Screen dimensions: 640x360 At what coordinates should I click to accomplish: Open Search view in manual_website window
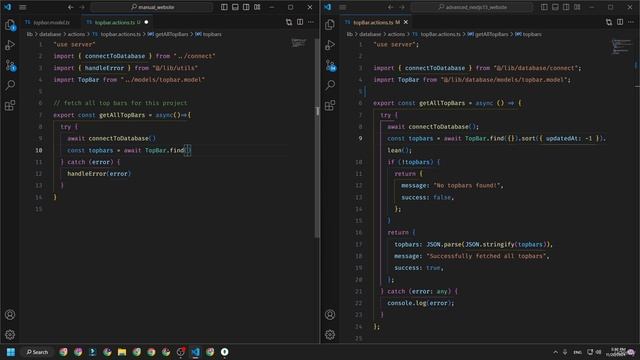point(10,85)
